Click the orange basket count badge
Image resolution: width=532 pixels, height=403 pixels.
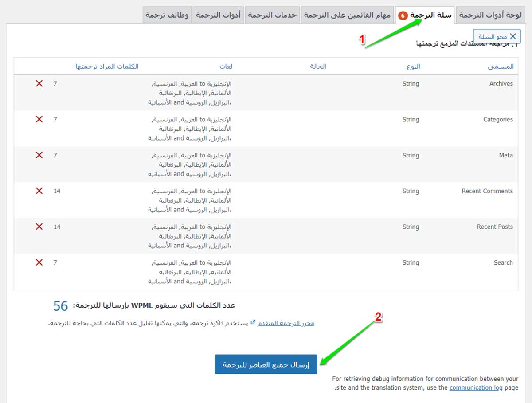(403, 16)
